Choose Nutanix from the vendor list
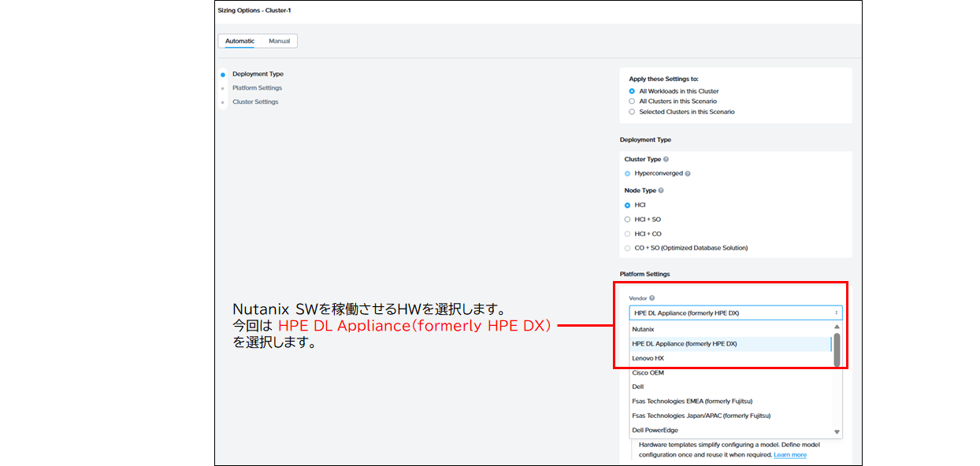 tap(643, 329)
